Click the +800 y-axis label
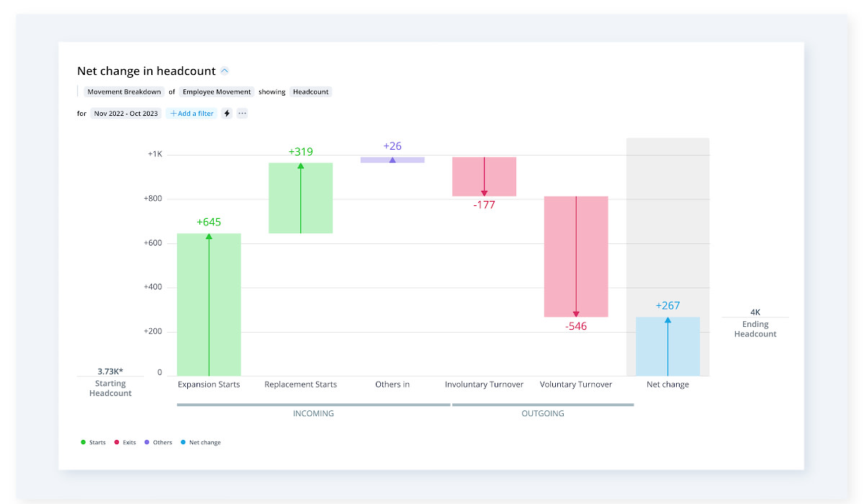 click(x=153, y=199)
